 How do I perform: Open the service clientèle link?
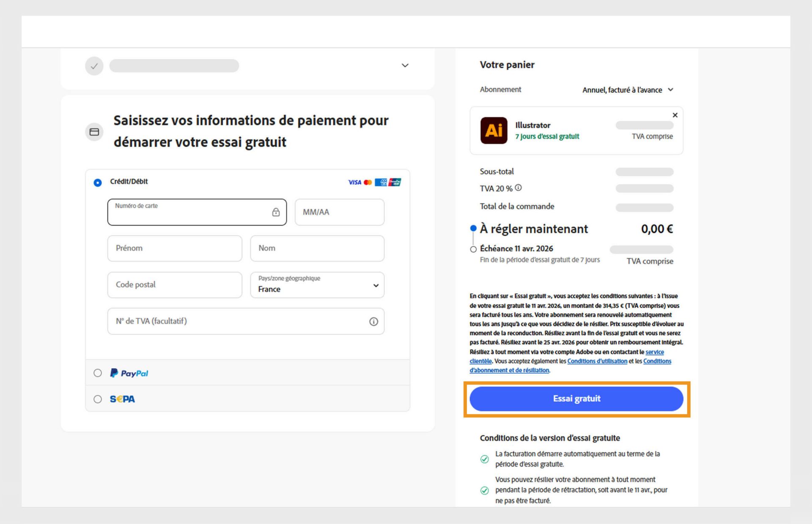pos(655,352)
